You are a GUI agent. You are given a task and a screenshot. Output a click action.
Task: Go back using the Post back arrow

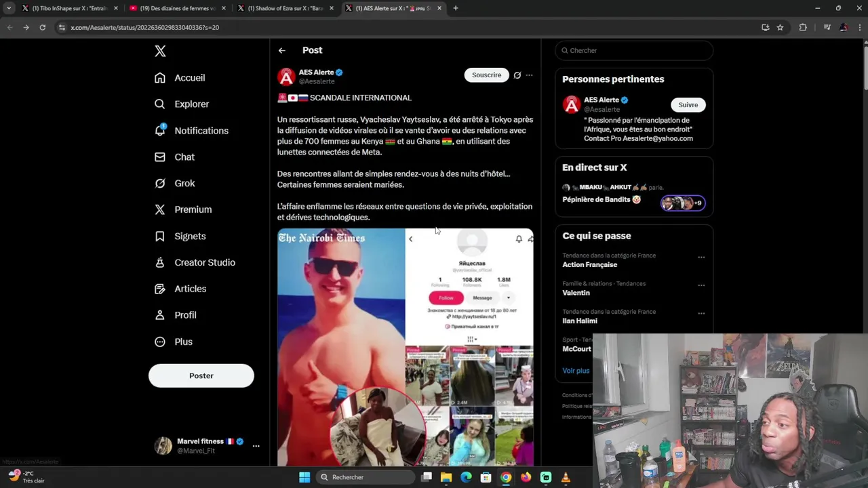click(281, 50)
